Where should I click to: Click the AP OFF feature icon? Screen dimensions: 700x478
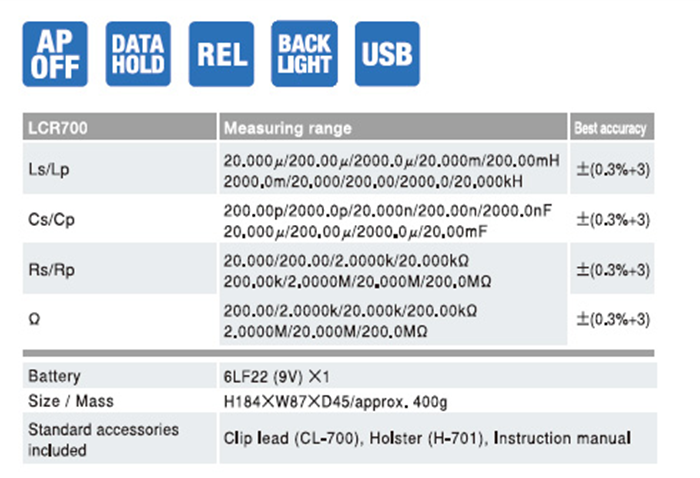[x=54, y=54]
